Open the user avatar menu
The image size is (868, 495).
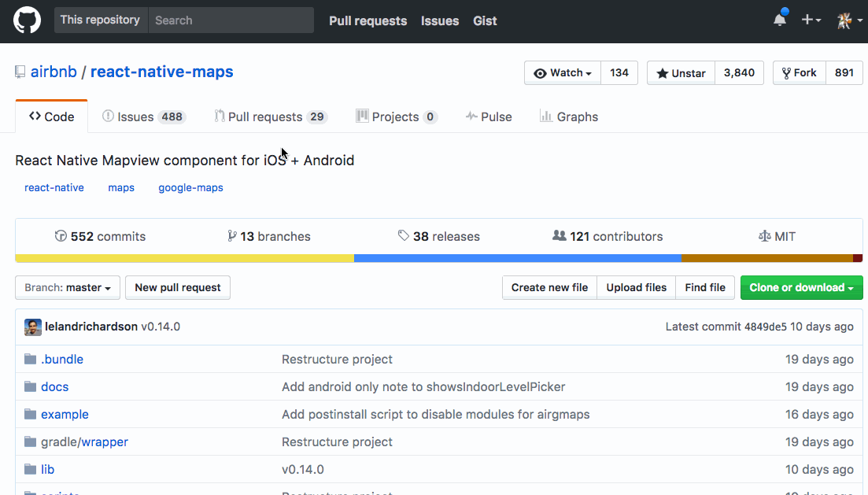pyautogui.click(x=849, y=20)
